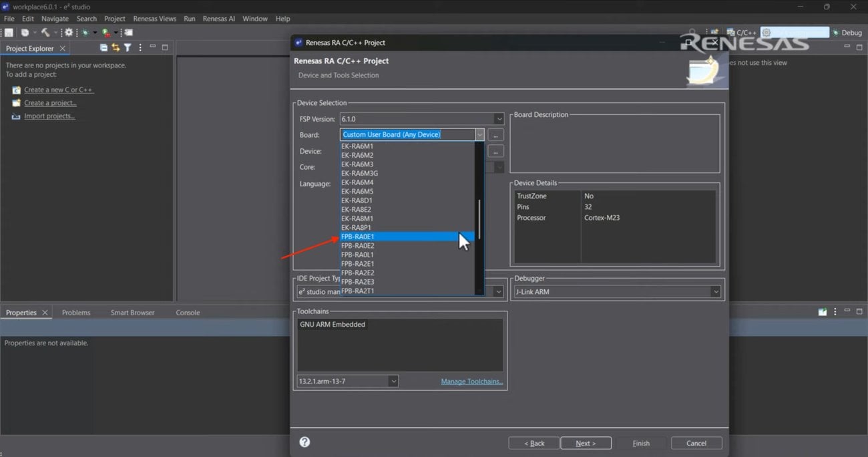Open the settings gear in main toolbar
Image resolution: width=868 pixels, height=457 pixels.
pos(69,33)
